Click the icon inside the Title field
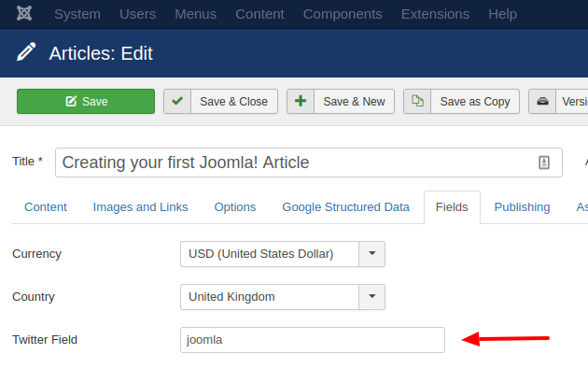Image resolution: width=588 pixels, height=368 pixels. [x=544, y=163]
